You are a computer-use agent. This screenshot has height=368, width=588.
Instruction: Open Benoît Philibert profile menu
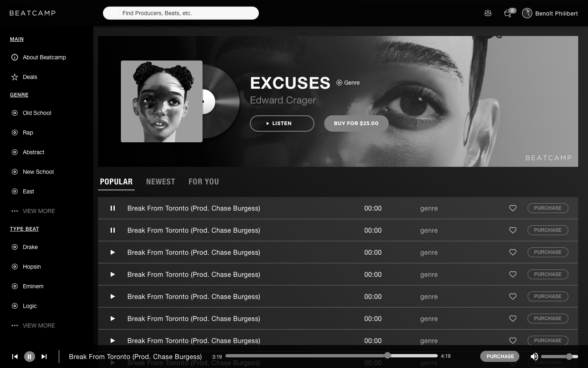point(550,13)
